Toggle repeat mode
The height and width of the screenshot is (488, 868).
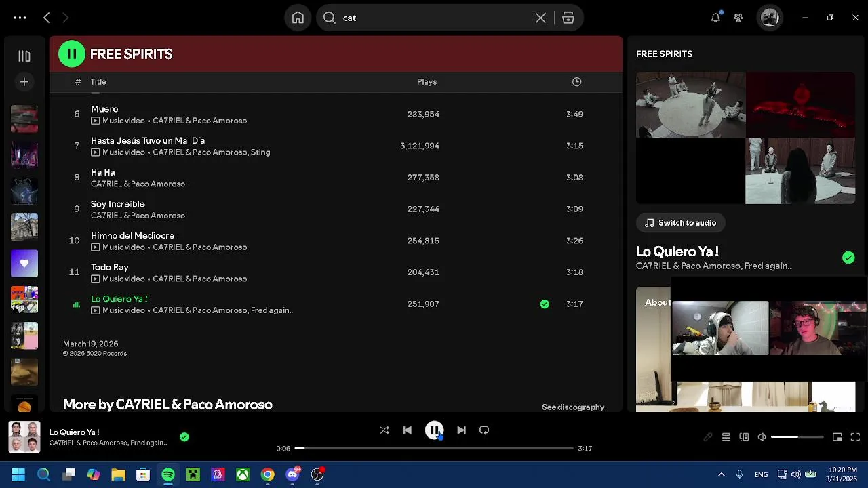[484, 430]
